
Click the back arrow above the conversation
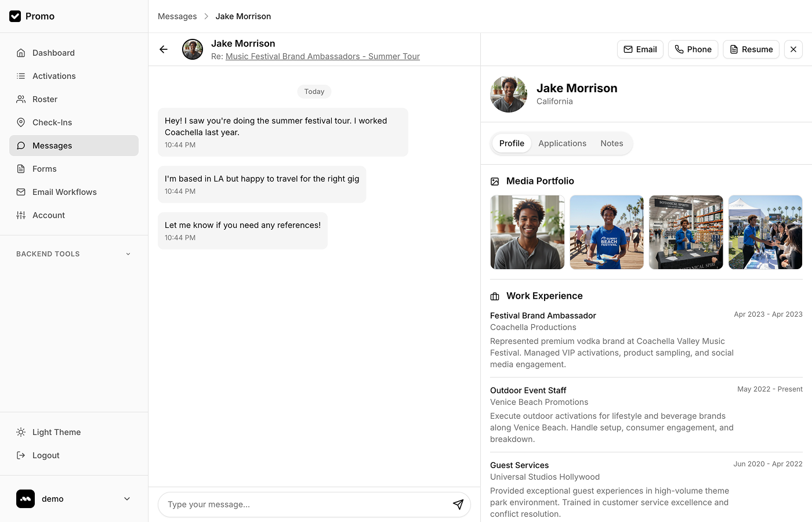point(163,49)
